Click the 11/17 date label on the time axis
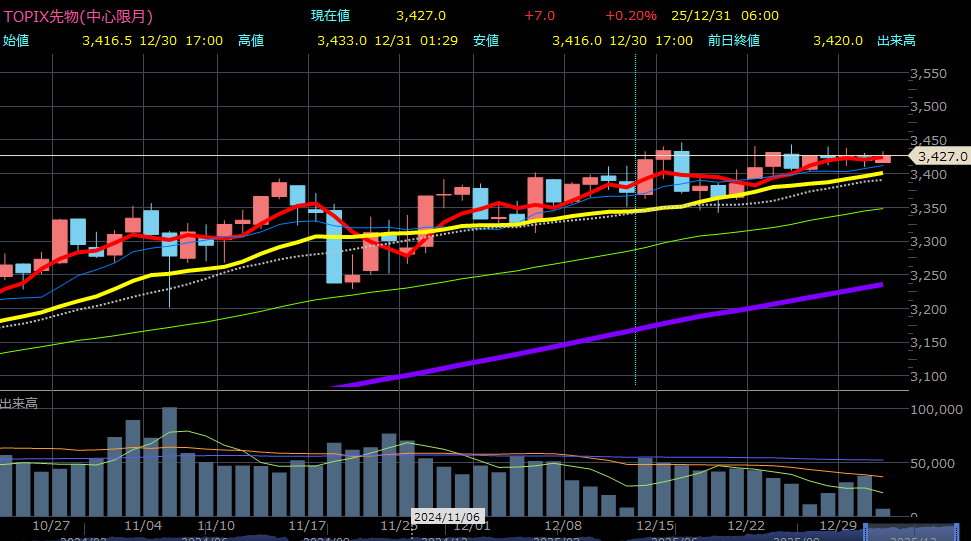This screenshot has width=971, height=541. tap(307, 525)
